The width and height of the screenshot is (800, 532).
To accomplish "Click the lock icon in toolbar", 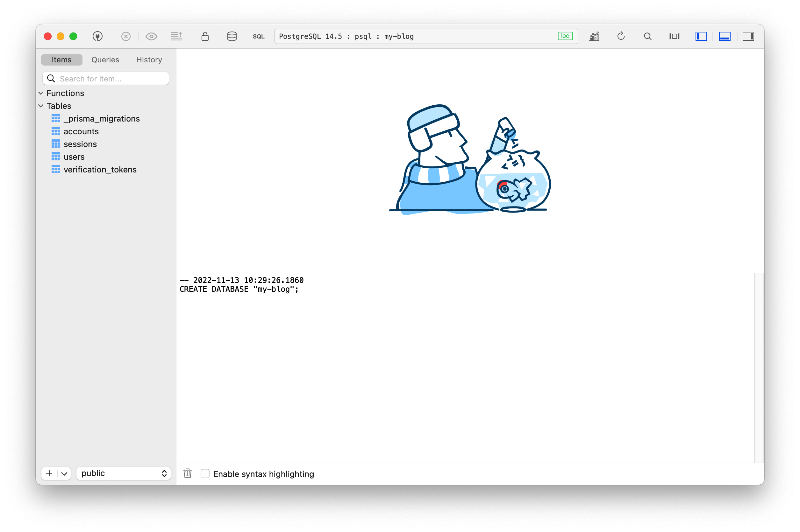I will point(205,36).
